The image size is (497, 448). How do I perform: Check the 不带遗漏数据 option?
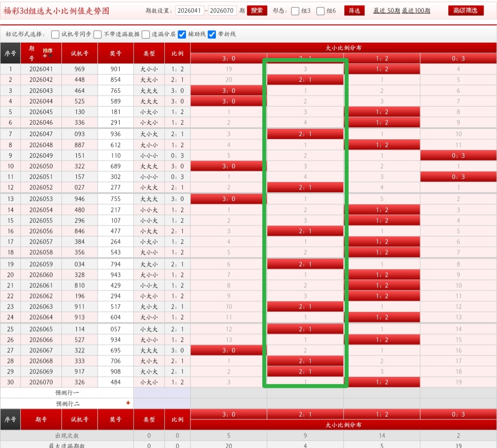pos(98,34)
